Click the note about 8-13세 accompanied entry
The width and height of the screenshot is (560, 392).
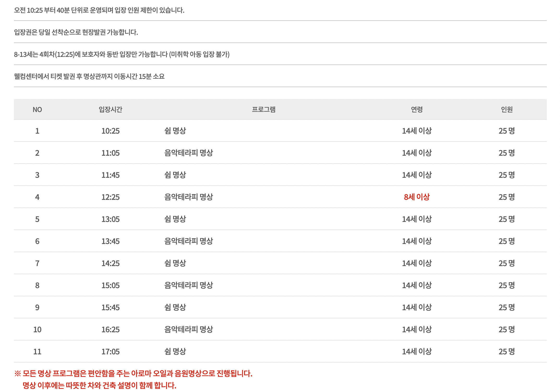[x=121, y=54]
